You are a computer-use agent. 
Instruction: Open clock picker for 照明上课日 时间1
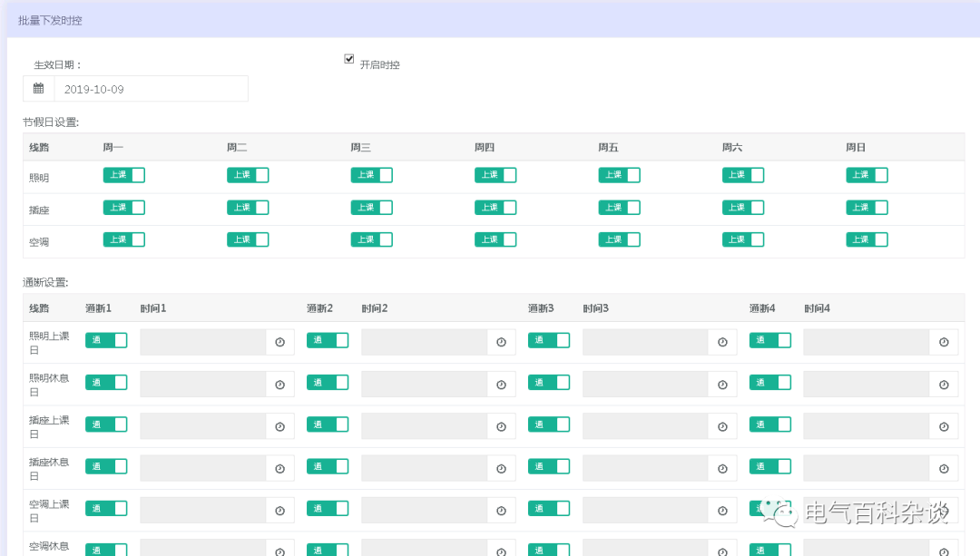coord(280,342)
